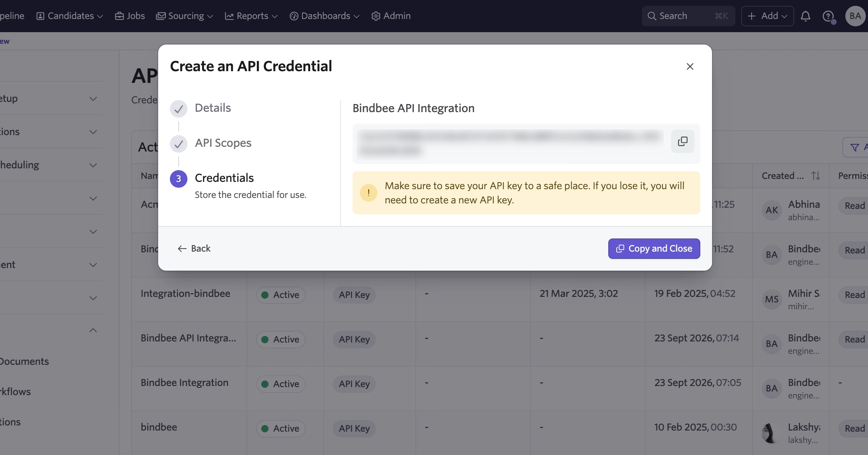This screenshot has height=455, width=868.
Task: Open the Jobs page
Action: 130,16
